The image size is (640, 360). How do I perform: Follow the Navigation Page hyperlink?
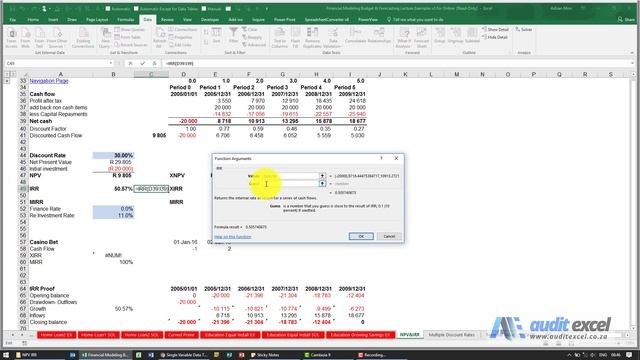[x=49, y=81]
